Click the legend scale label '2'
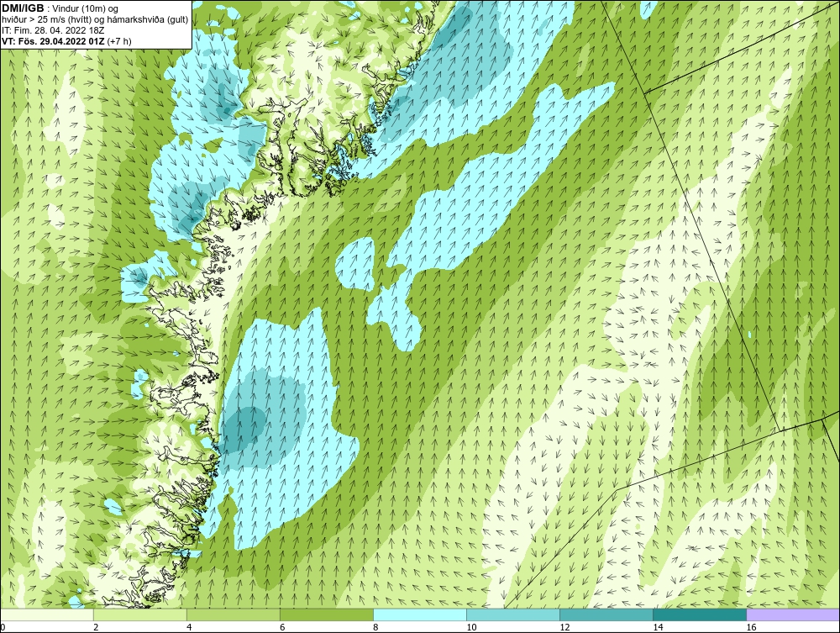Image resolution: width=840 pixels, height=633 pixels. [96, 628]
